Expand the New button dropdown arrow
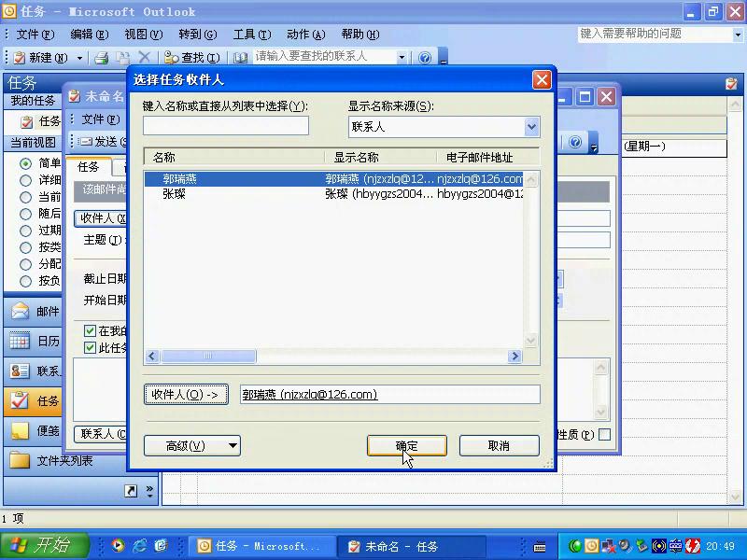 79,58
